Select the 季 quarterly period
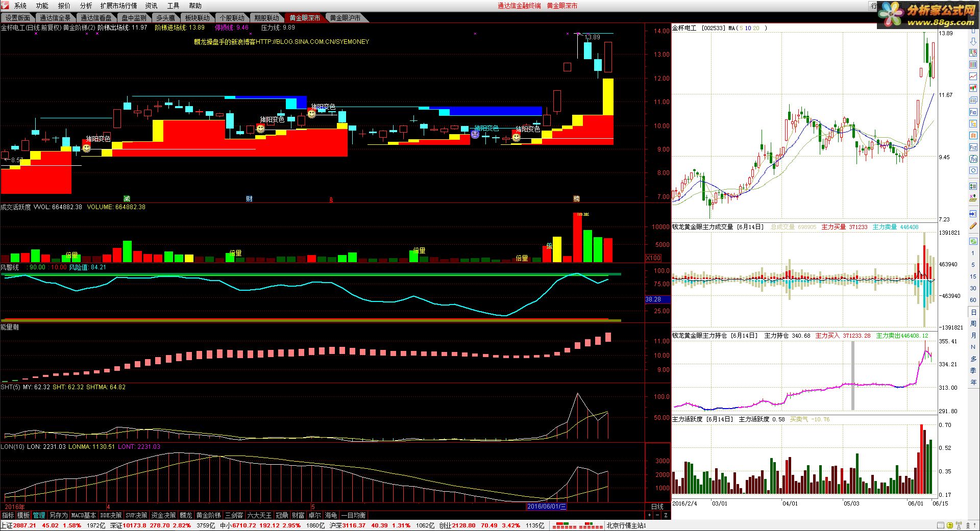Viewport: 980px width, 531px height. (973, 370)
